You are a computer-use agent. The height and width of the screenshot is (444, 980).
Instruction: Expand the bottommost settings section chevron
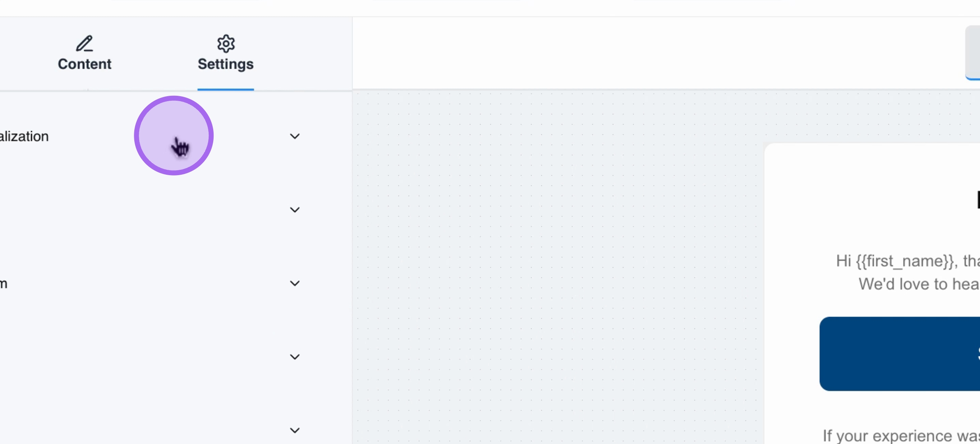pyautogui.click(x=294, y=430)
